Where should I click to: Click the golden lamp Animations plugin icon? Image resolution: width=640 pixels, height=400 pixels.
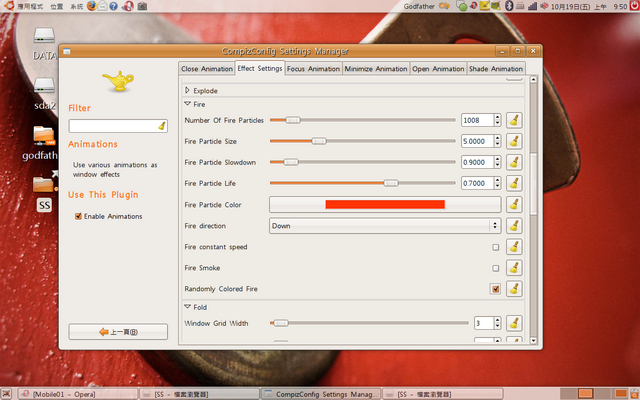pyautogui.click(x=118, y=81)
